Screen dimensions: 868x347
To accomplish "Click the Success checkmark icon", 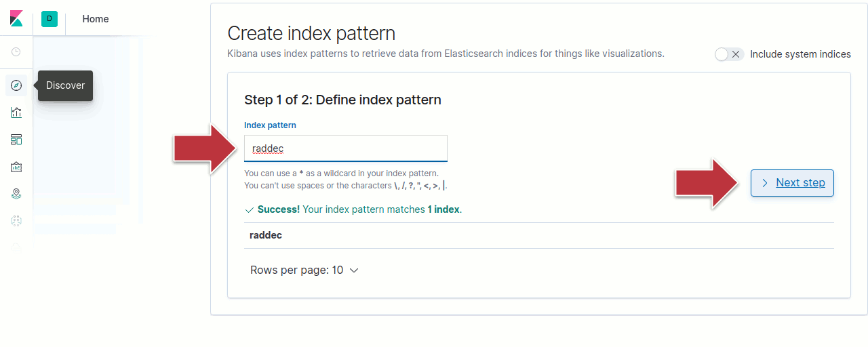I will [x=249, y=210].
